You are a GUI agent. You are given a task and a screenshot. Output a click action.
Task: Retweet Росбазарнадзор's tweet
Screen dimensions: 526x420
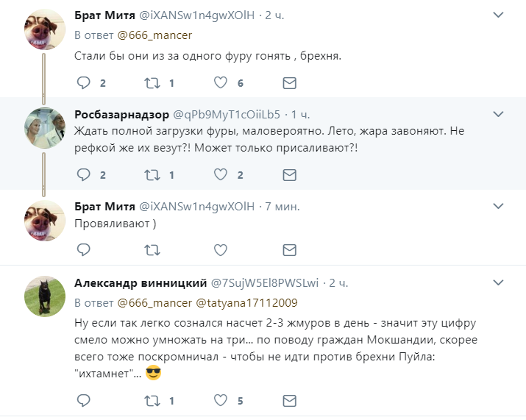[x=152, y=175]
